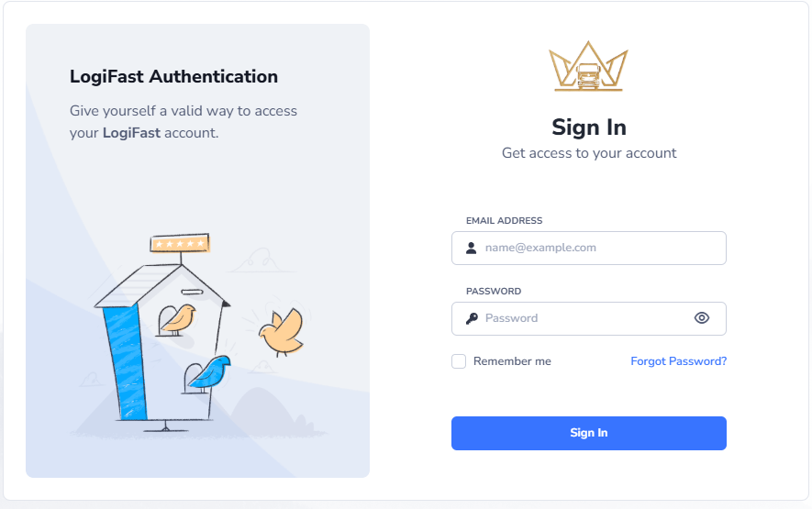812x509 pixels.
Task: Click the Sign In heading text
Action: (588, 127)
